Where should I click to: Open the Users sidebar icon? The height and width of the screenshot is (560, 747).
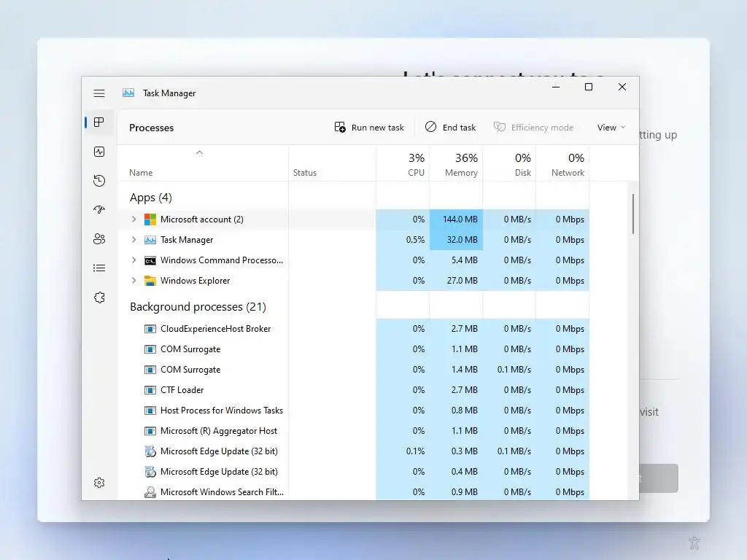99,239
